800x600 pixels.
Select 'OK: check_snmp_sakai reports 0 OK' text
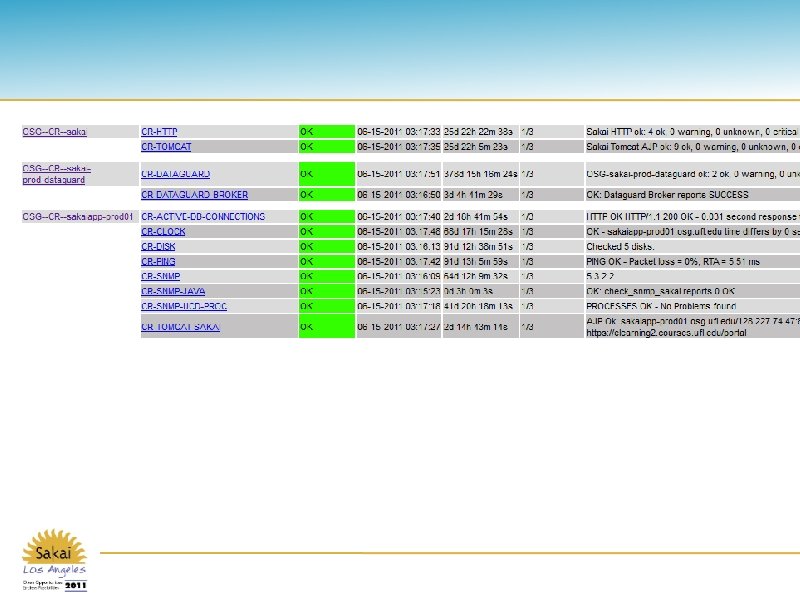[x=660, y=291]
